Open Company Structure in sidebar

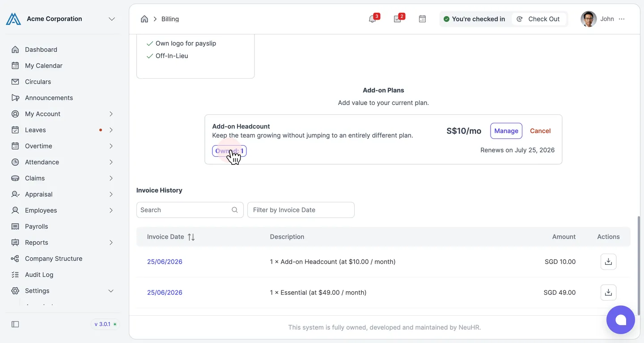point(54,259)
